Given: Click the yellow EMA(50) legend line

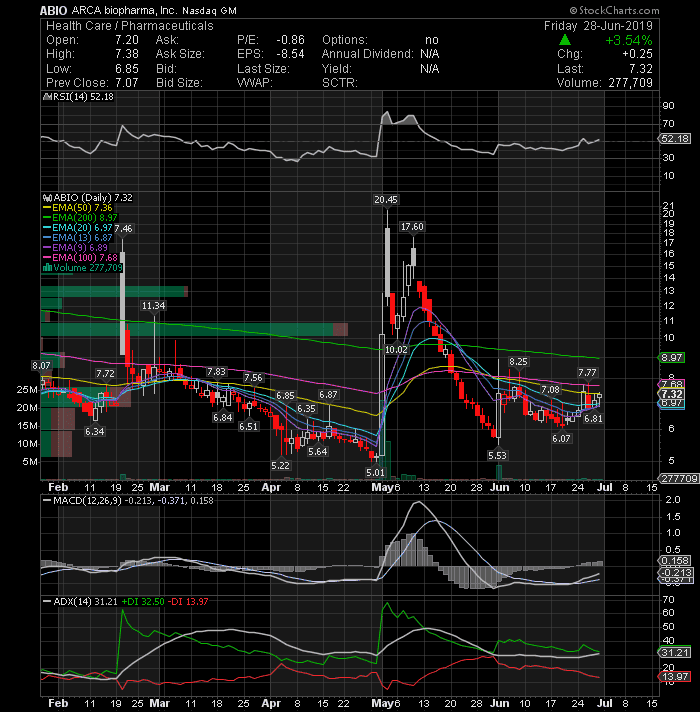Looking at the screenshot, I should [x=47, y=208].
